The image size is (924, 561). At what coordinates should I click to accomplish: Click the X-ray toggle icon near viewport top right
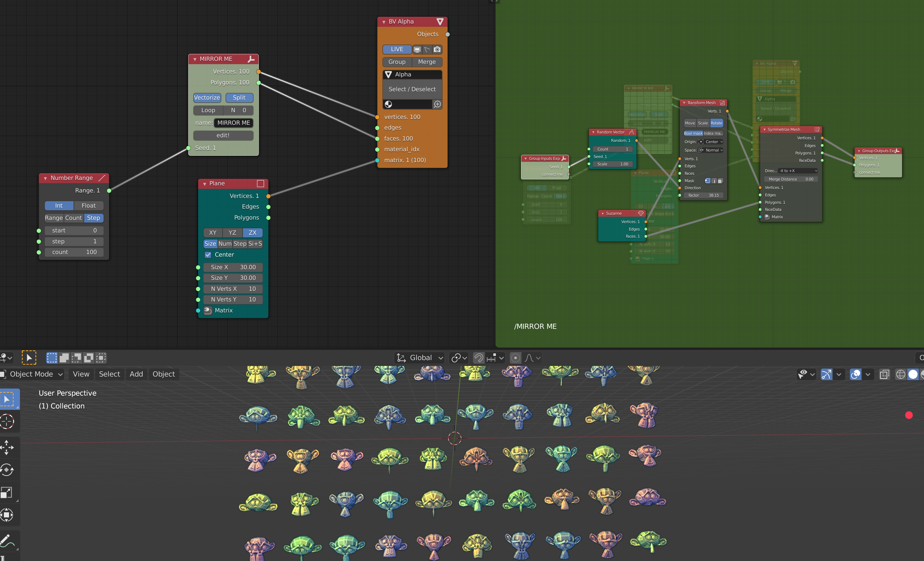pyautogui.click(x=885, y=374)
